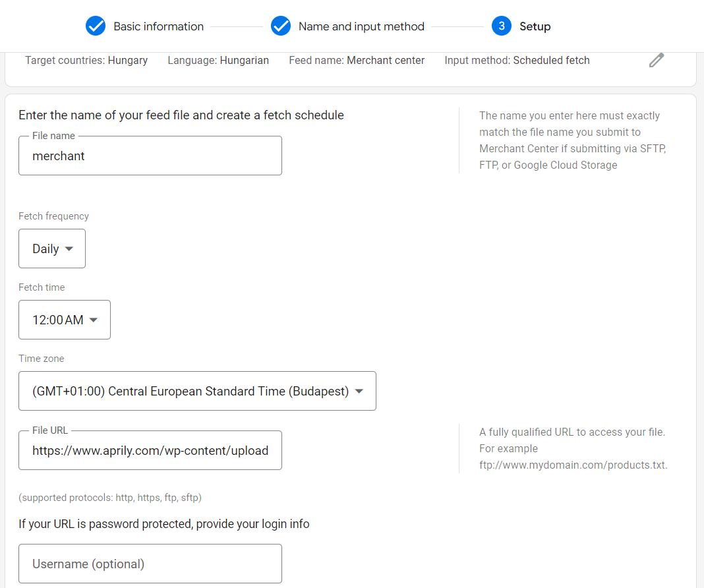The image size is (704, 588).
Task: Click the step 3 Setup circle
Action: (502, 26)
